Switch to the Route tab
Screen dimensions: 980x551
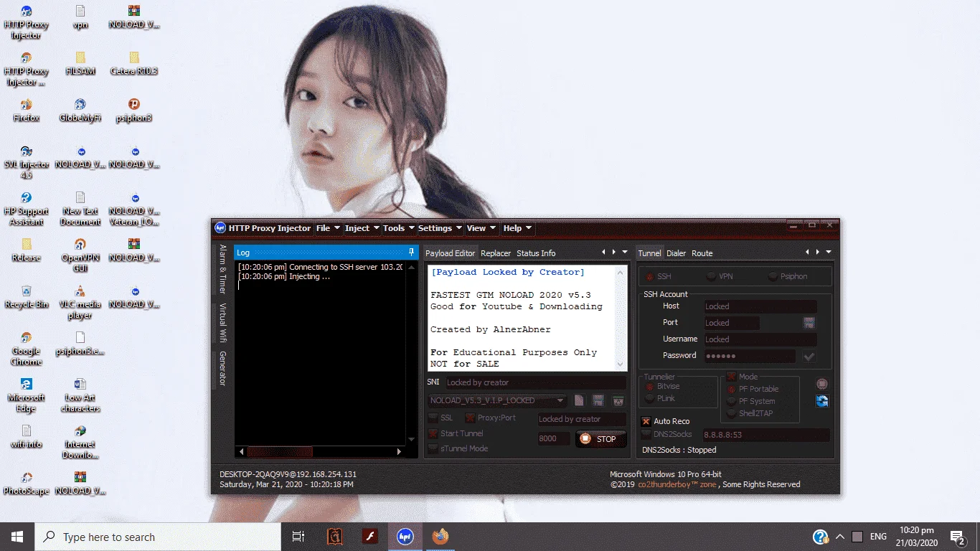tap(702, 253)
